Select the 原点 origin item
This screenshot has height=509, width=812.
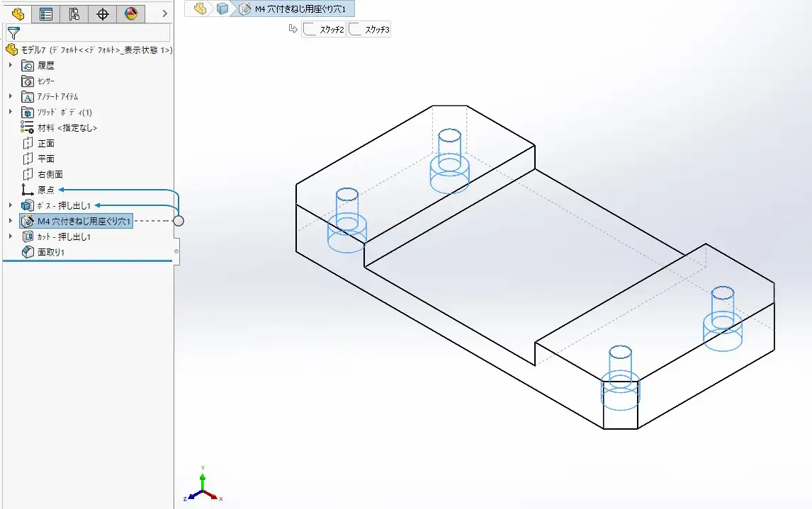click(x=45, y=190)
